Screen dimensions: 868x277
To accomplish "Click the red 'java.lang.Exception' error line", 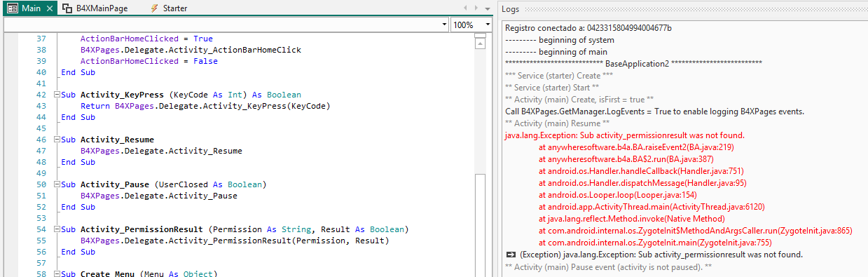I will pyautogui.click(x=624, y=135).
